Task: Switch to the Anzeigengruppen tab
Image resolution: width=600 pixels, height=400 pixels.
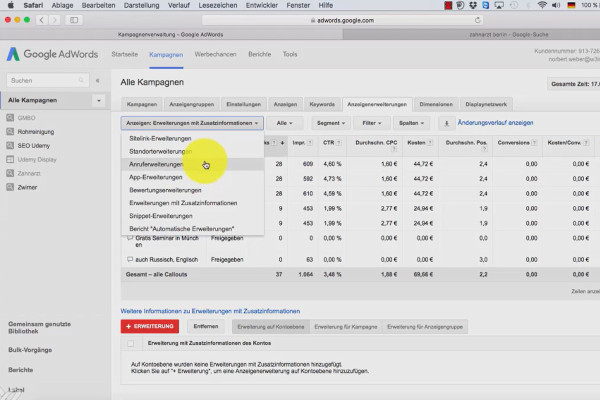Action: (191, 104)
